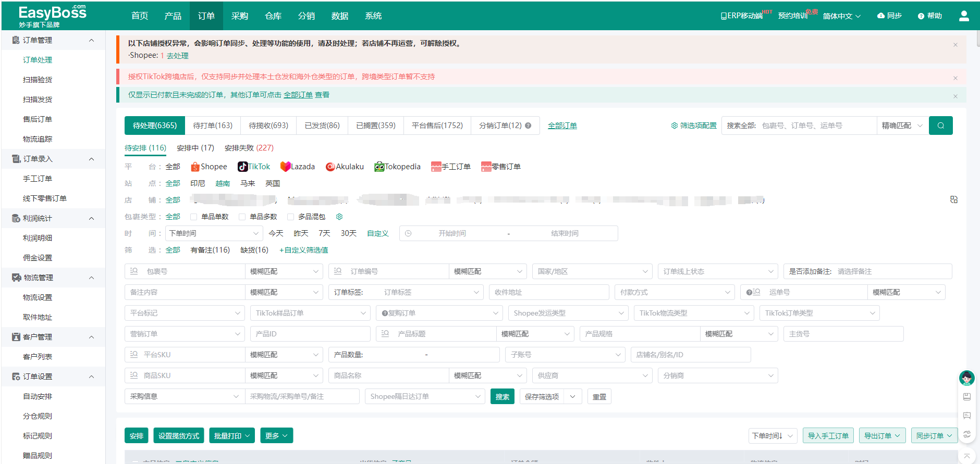Click the 开始时间 date field

(x=452, y=233)
